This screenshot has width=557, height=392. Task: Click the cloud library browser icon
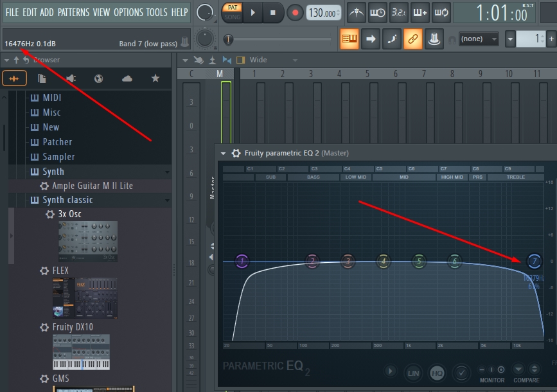127,78
